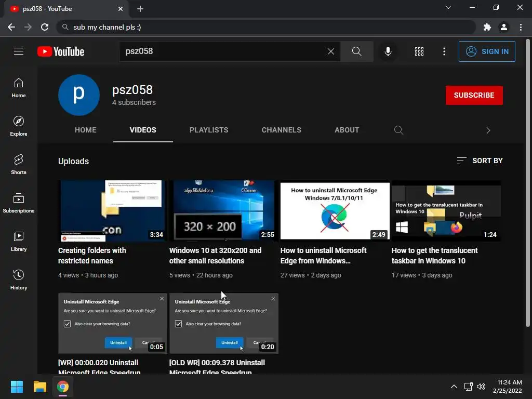This screenshot has width=532, height=399.
Task: Open the ABOUT tab
Action: [x=347, y=130]
